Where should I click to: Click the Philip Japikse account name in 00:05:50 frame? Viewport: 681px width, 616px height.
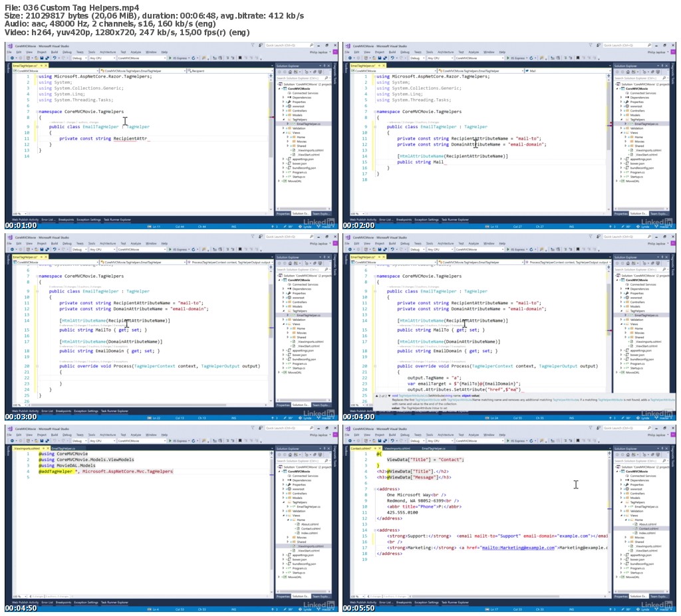click(x=656, y=435)
